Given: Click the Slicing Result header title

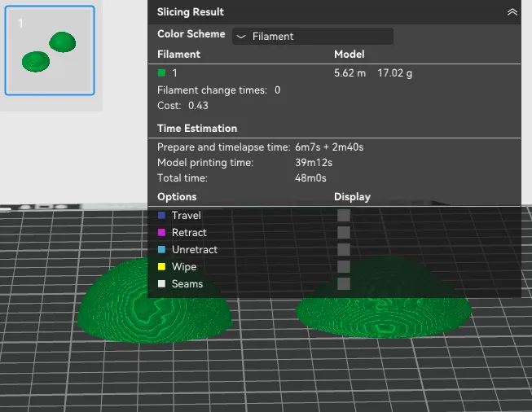Looking at the screenshot, I should click(x=191, y=12).
